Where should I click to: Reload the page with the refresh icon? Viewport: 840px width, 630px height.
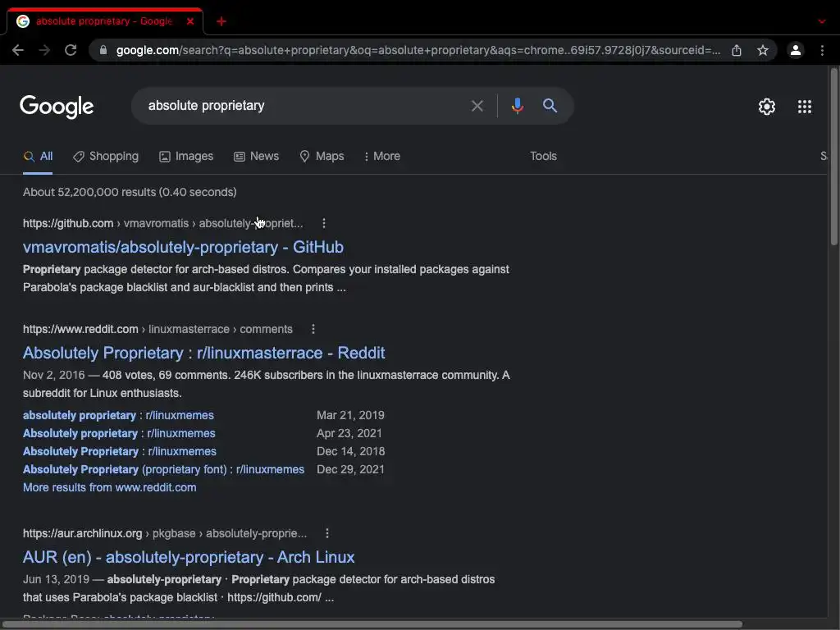pos(71,50)
